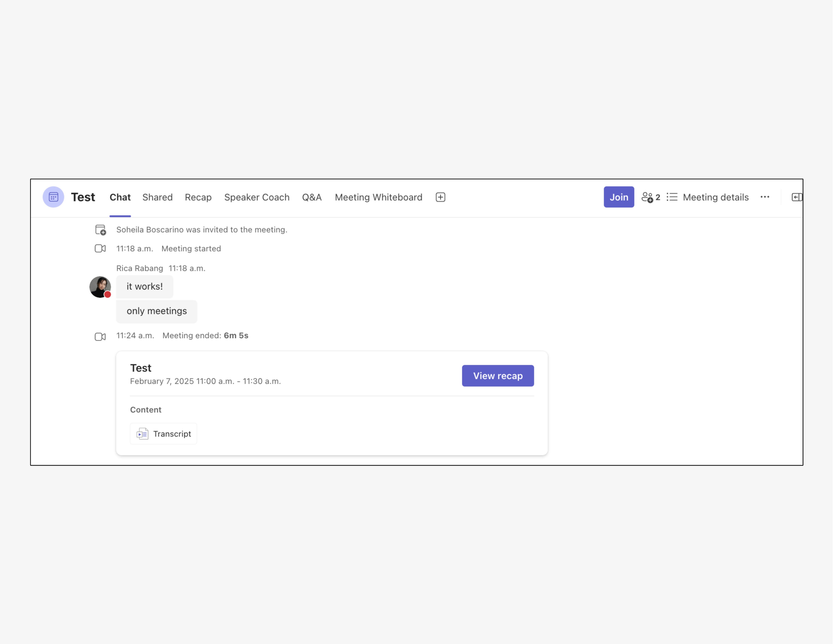Click the calendar invite icon beside Soheila
This screenshot has width=833, height=644.
(100, 230)
